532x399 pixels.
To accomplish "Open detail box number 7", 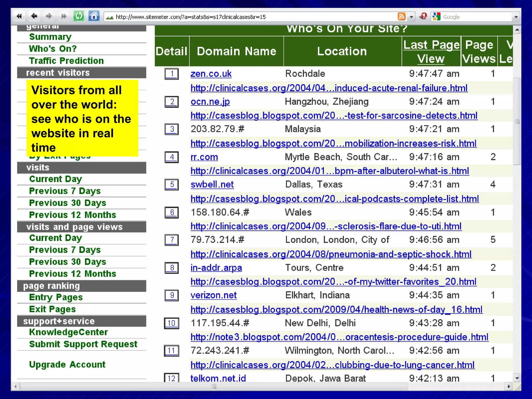I will [172, 240].
